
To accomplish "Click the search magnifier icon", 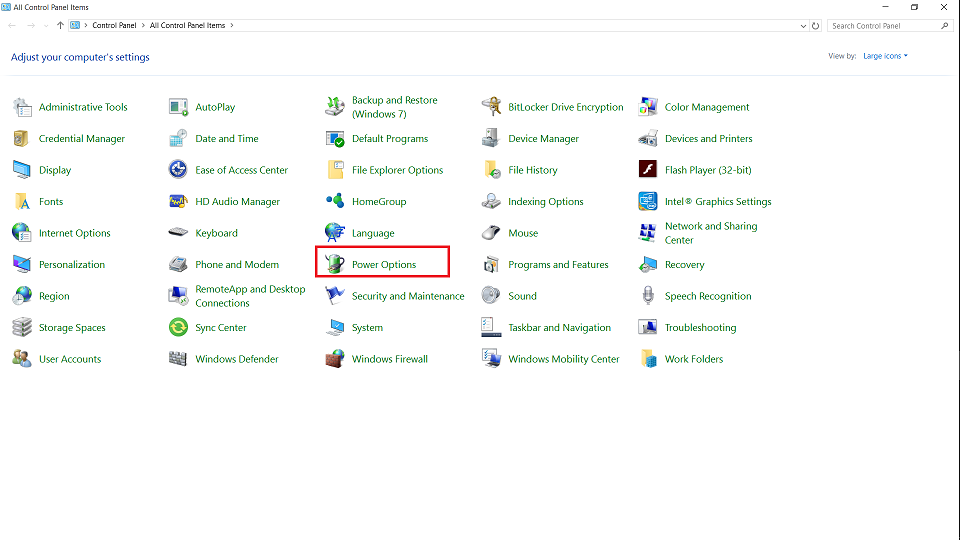I will (945, 26).
